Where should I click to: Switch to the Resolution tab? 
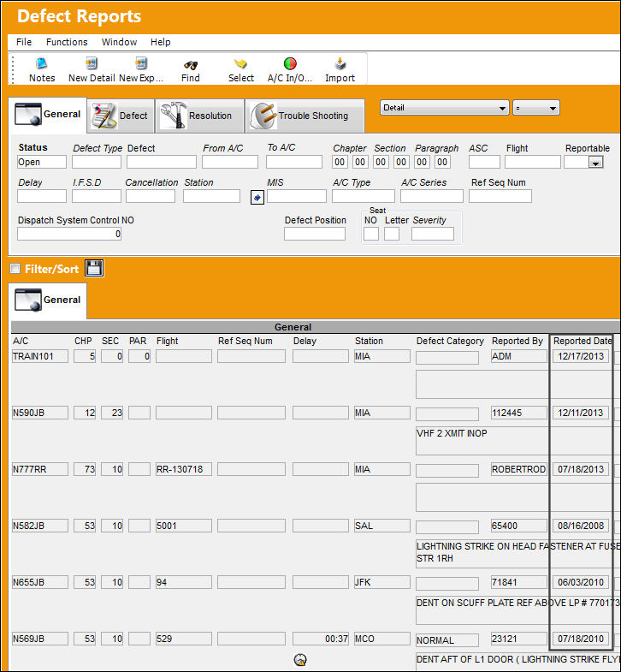pos(200,116)
